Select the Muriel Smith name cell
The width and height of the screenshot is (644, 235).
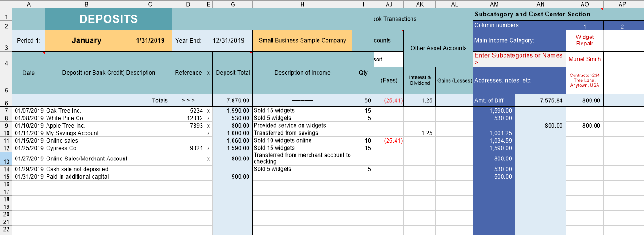[584, 59]
